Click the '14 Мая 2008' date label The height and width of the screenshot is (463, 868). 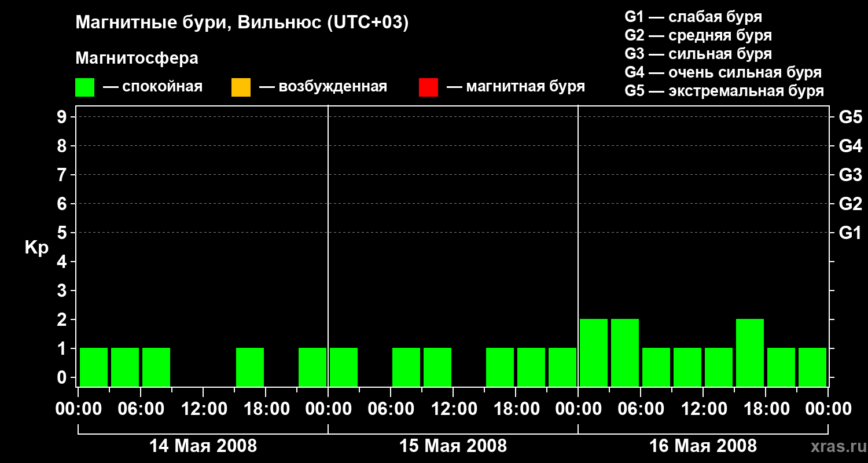pyautogui.click(x=203, y=446)
